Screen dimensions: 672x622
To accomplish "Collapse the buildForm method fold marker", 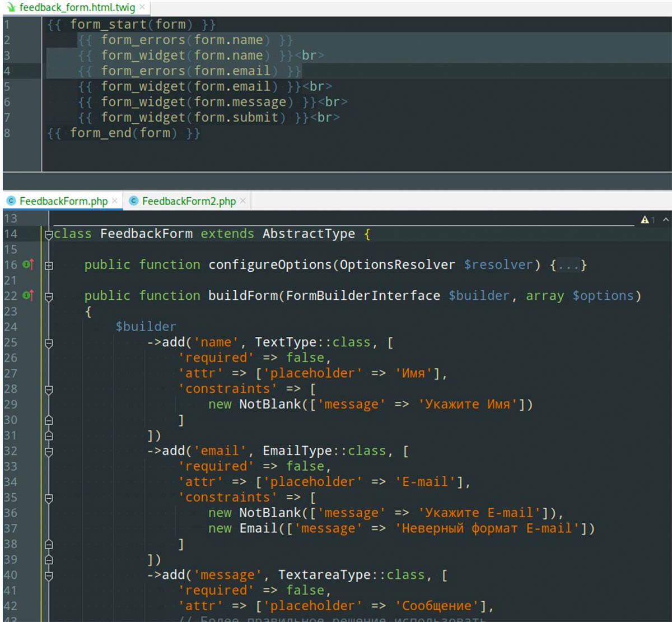I will [x=49, y=296].
